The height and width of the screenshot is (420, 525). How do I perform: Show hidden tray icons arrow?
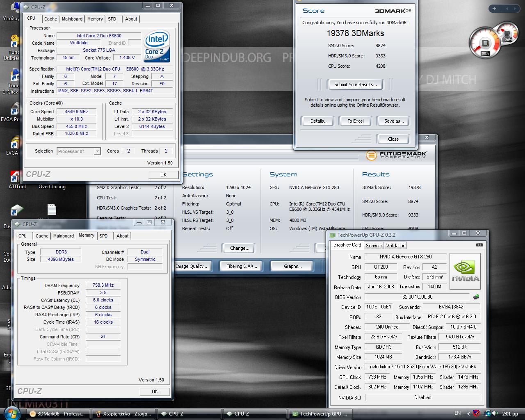[468, 413]
